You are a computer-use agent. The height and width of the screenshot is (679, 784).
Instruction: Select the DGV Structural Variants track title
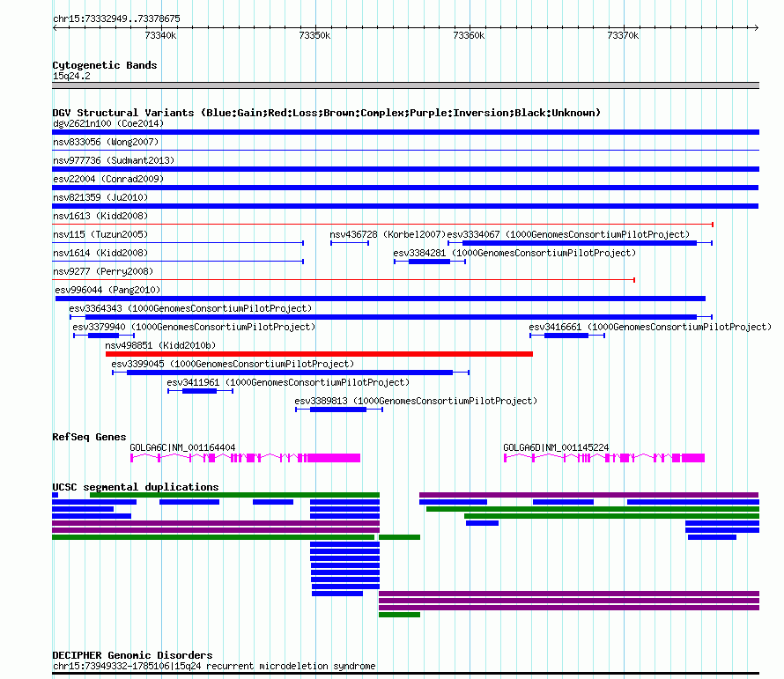(x=327, y=113)
